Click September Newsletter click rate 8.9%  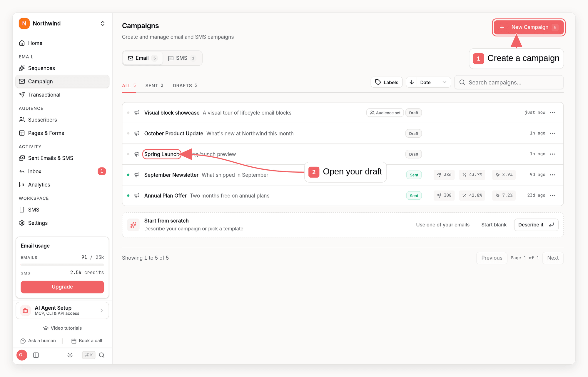pos(504,175)
